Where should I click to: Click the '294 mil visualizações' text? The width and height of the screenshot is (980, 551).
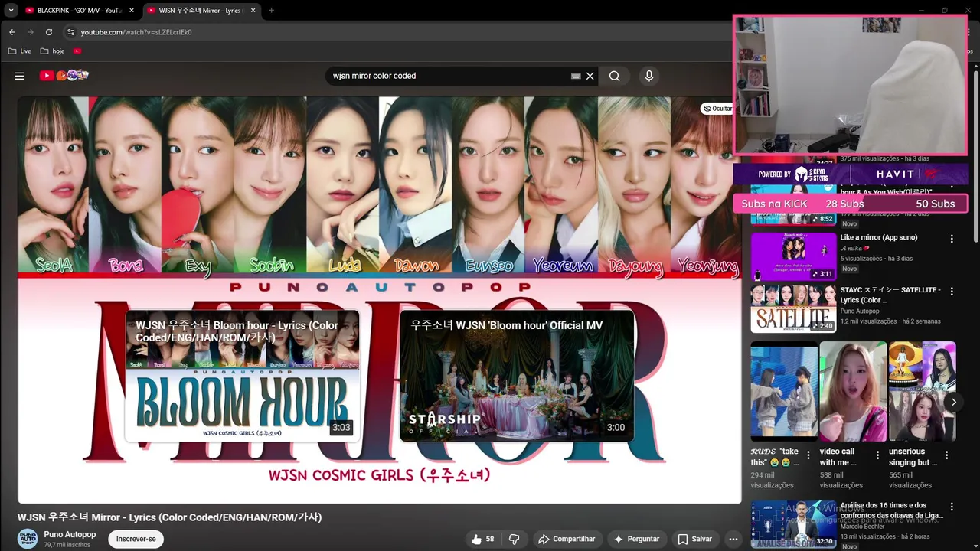[x=772, y=480]
